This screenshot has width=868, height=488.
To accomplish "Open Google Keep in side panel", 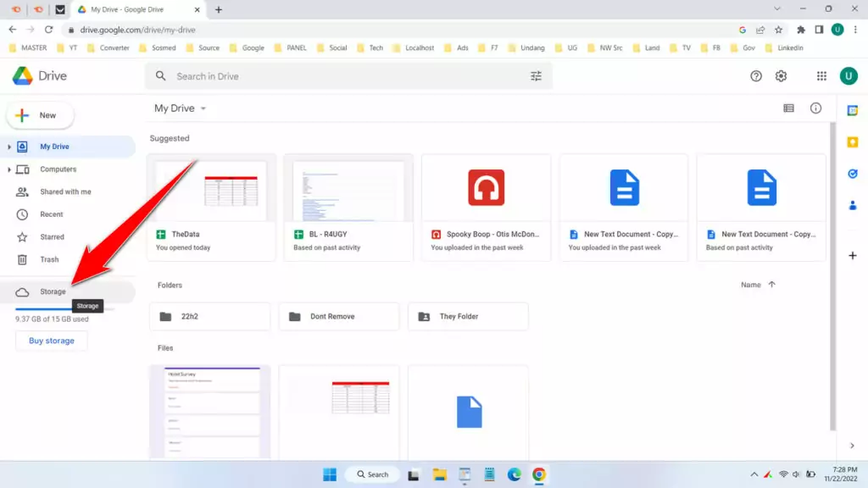I will (853, 142).
